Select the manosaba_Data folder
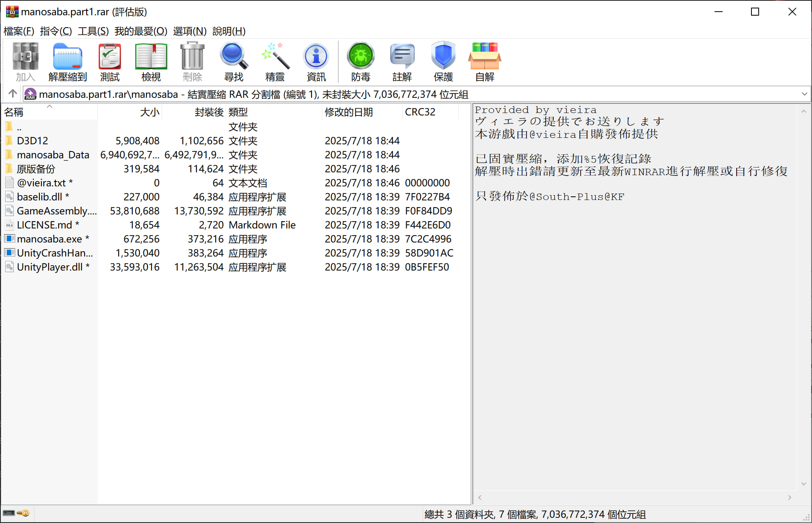The height and width of the screenshot is (523, 812). [x=53, y=155]
